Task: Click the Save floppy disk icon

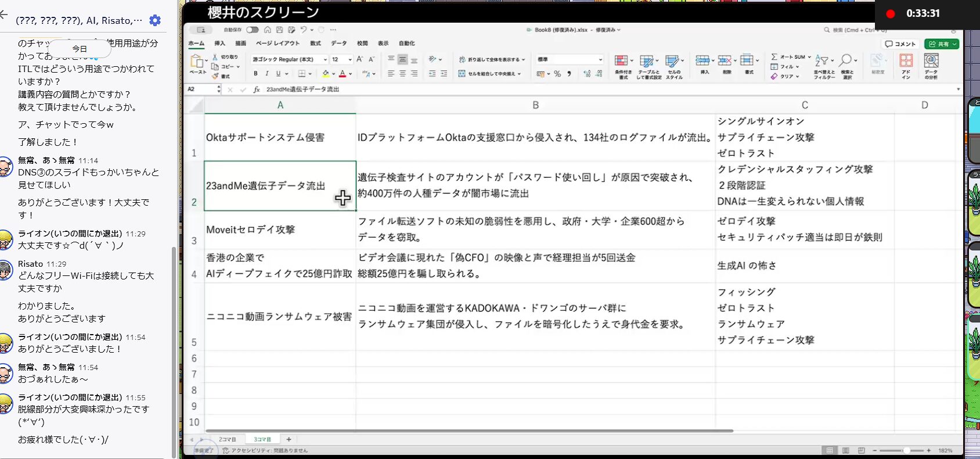Action: pos(279,30)
